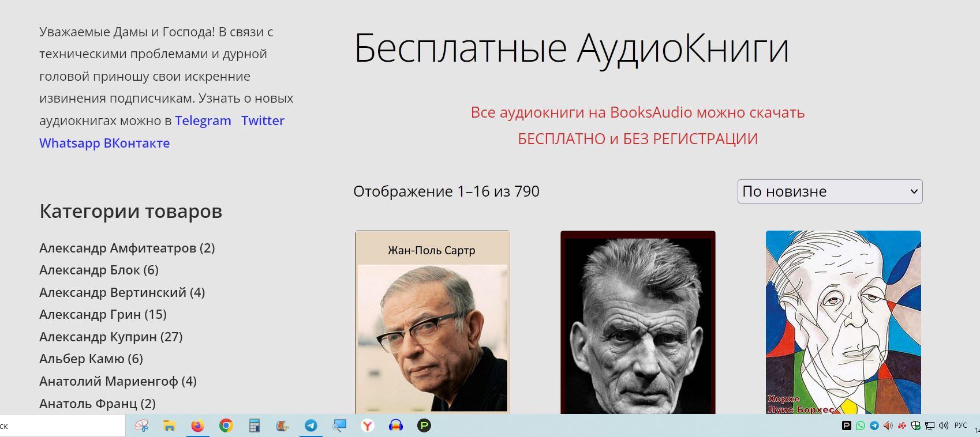This screenshot has height=437, width=980.
Task: Follow the Twitter link
Action: [x=263, y=120]
